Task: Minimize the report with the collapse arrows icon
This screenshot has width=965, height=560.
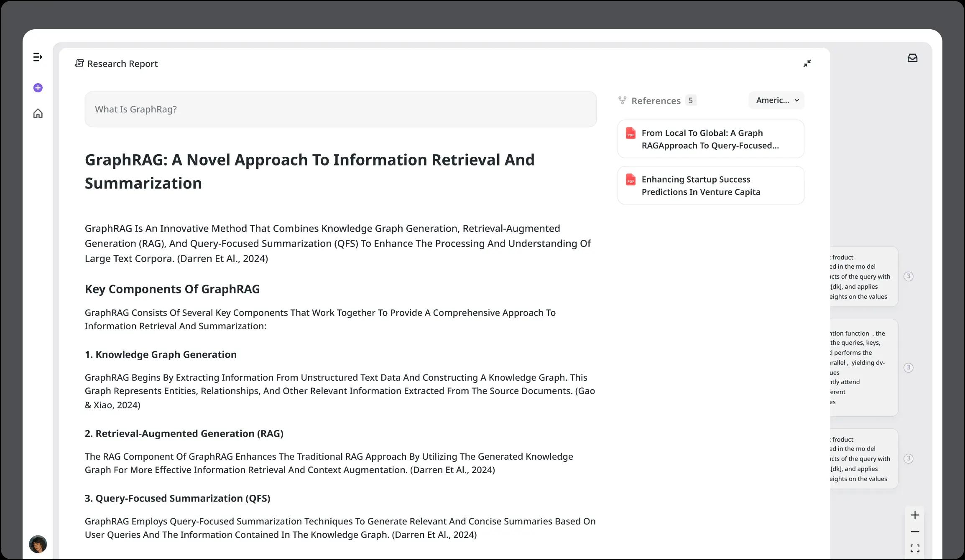Action: pos(807,63)
